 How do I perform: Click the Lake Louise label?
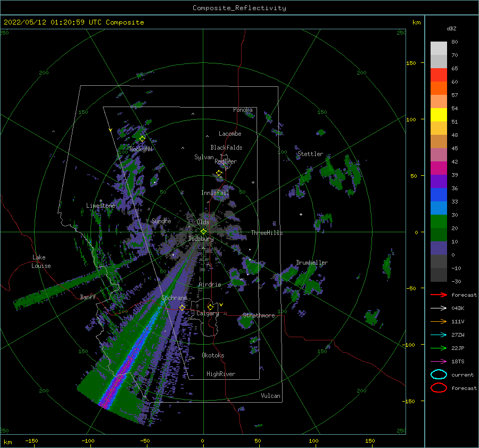pyautogui.click(x=41, y=262)
